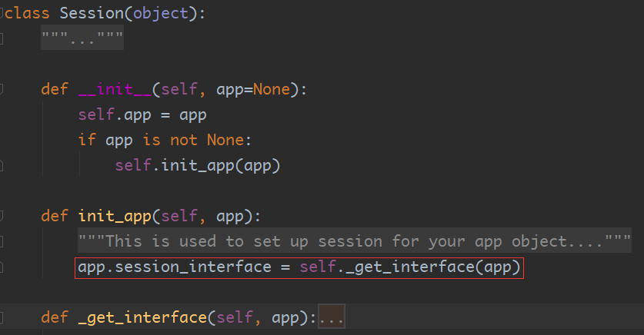Image resolution: width=644 pixels, height=335 pixels.
Task: Click the __init__ method name
Action: click(x=115, y=89)
